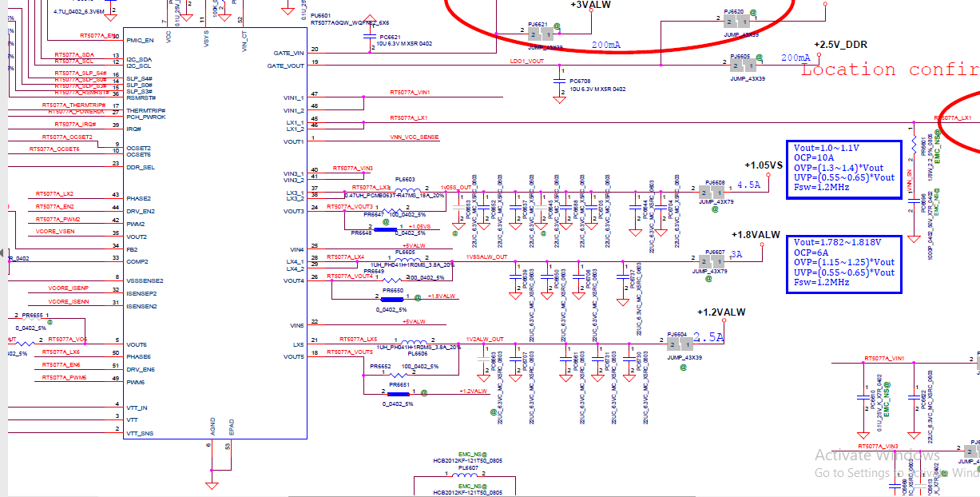Image resolution: width=980 pixels, height=497 pixels.
Task: Click the GATE_VOUT pin label
Action: click(286, 66)
